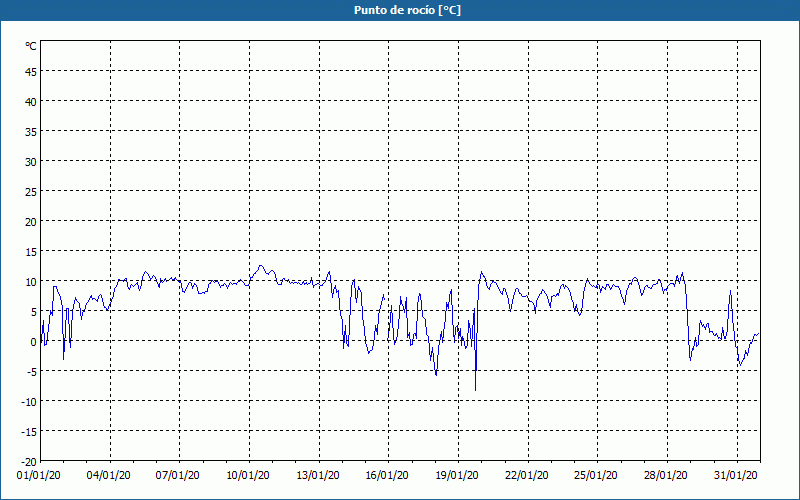Select the 31/01/20 date label
Image resolution: width=800 pixels, height=500 pixels.
(735, 475)
